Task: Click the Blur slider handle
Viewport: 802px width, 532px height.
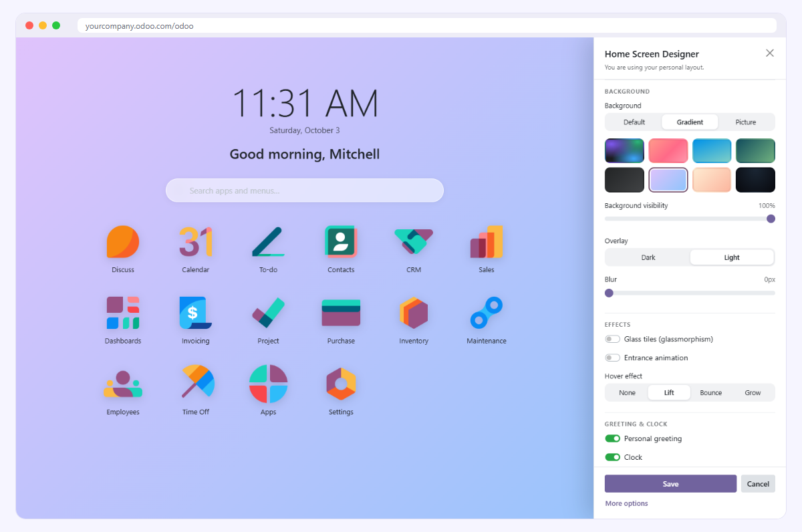Action: tap(609, 293)
